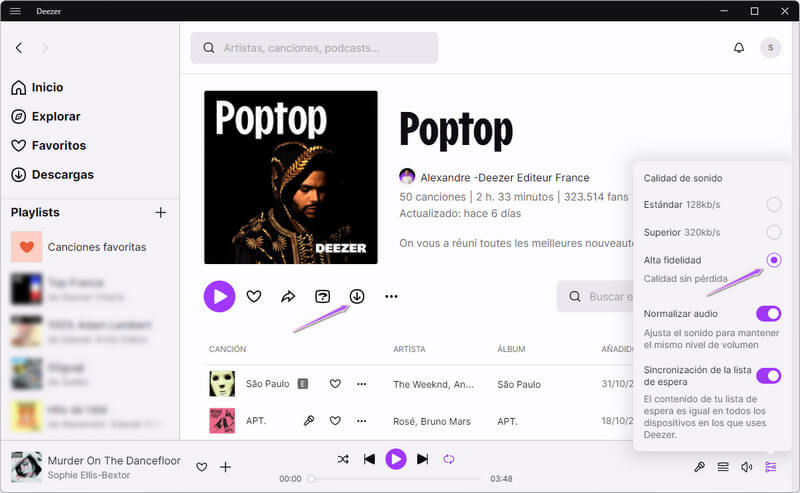Viewport: 800px width, 493px height.
Task: Skip to previous track
Action: point(369,459)
